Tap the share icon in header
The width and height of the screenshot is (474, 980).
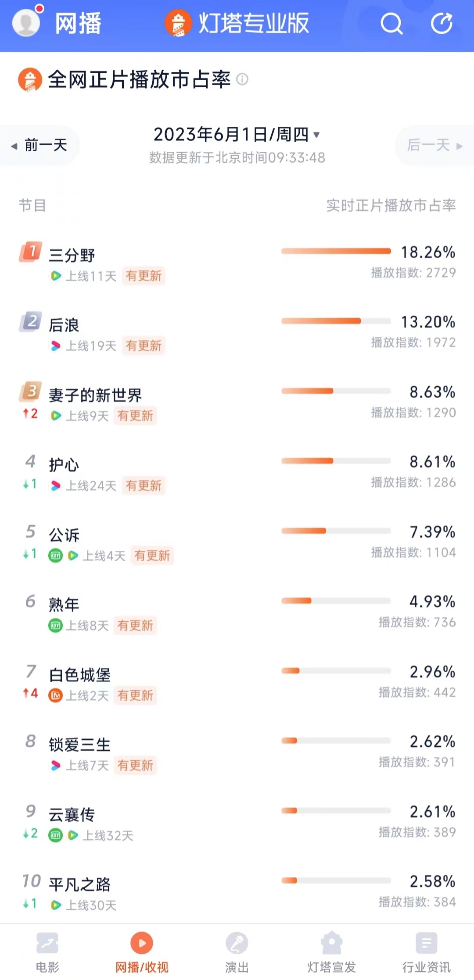pos(442,23)
